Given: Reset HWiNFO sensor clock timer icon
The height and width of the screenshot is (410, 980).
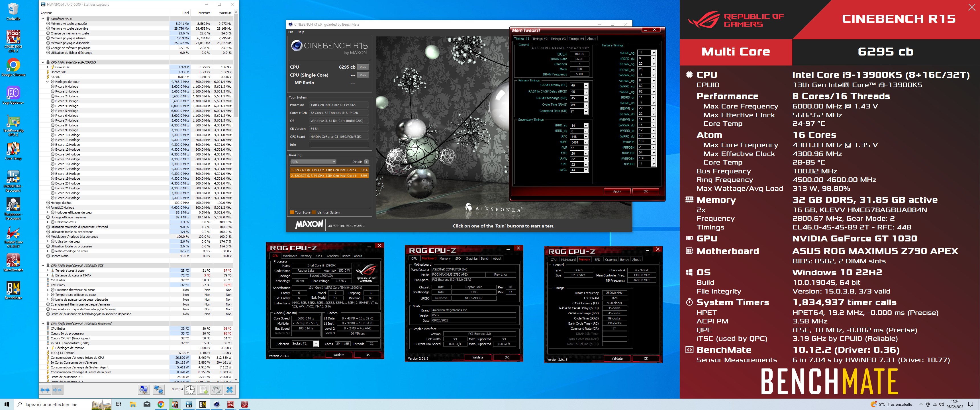Looking at the screenshot, I should coord(190,389).
